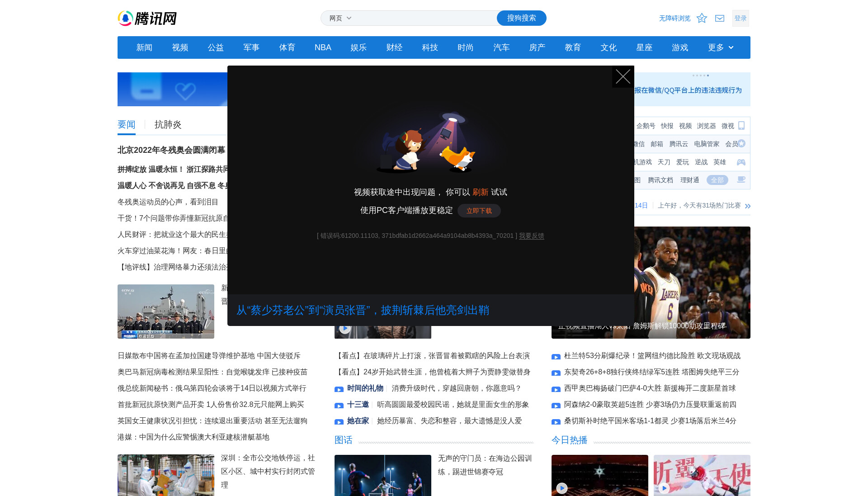Screen dimensions: 868x496
Task: Open the 新闻 navigation item
Action: 144,47
